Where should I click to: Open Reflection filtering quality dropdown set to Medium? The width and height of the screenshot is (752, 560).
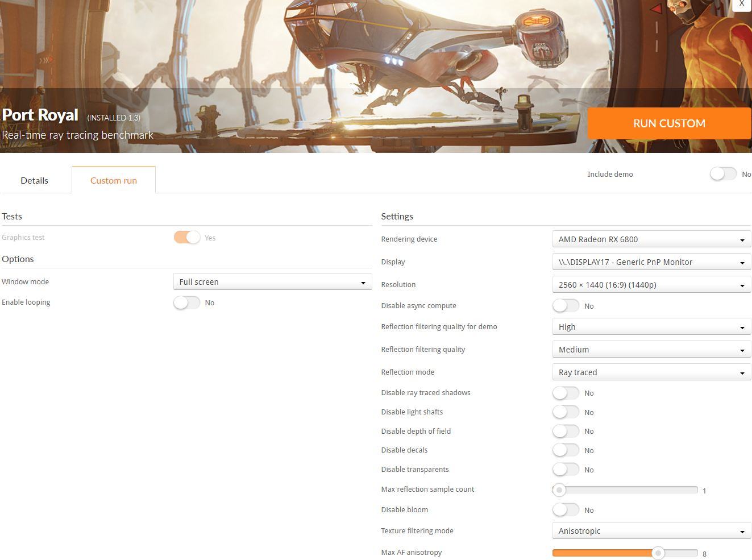(x=651, y=350)
